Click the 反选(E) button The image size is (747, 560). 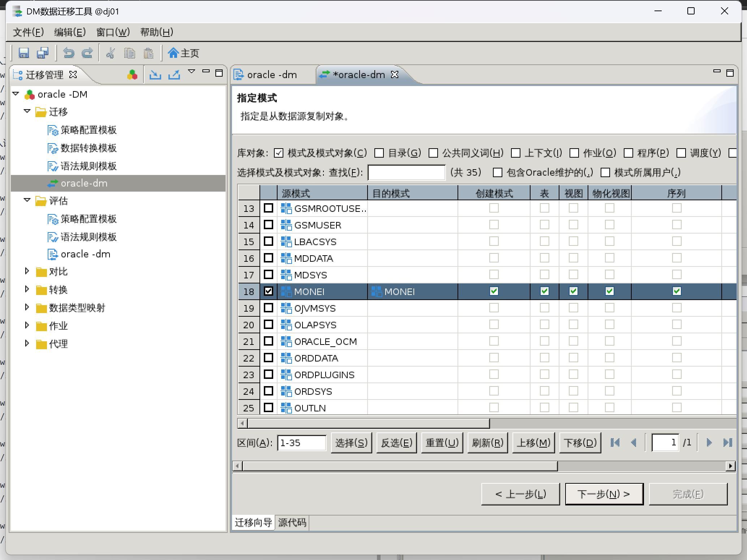click(396, 443)
